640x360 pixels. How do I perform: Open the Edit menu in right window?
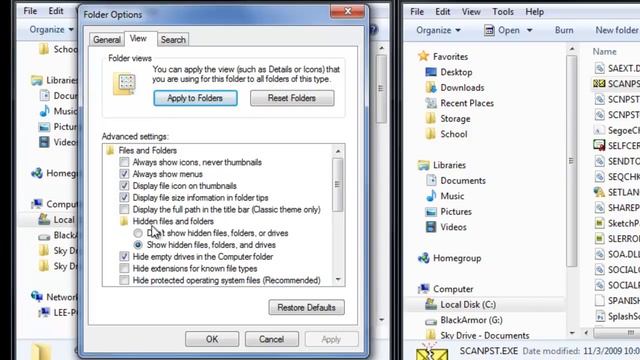point(442,12)
